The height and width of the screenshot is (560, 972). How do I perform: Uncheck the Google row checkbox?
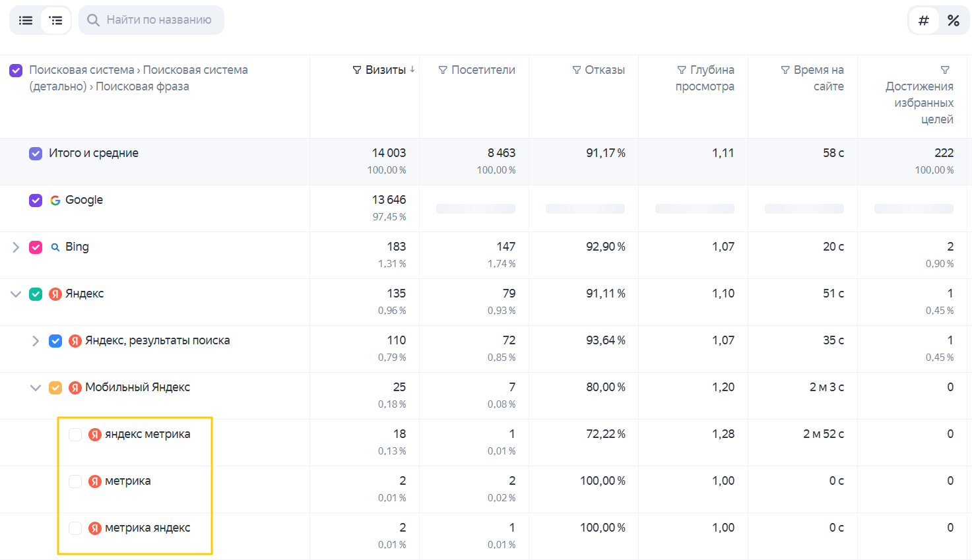pos(36,201)
